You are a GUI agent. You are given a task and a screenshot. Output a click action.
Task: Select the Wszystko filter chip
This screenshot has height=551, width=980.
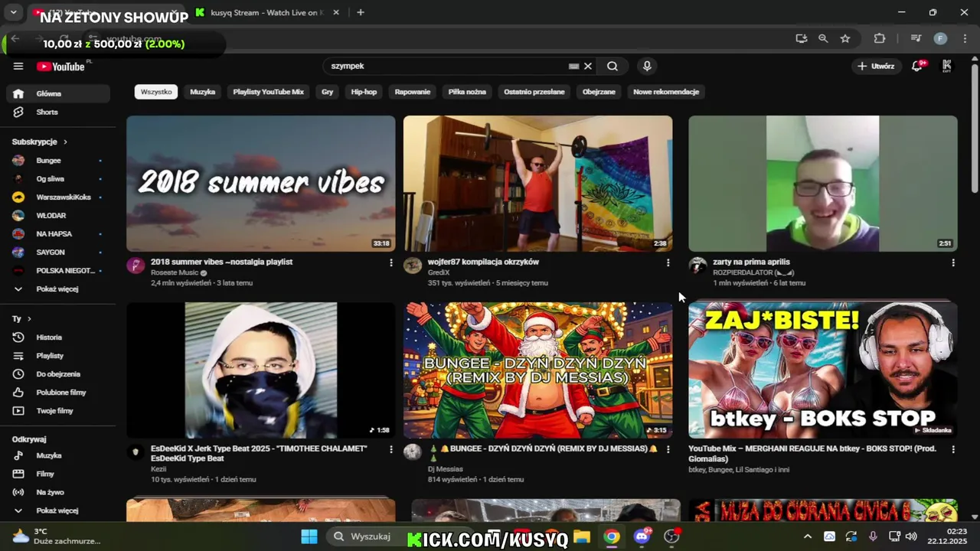(156, 92)
